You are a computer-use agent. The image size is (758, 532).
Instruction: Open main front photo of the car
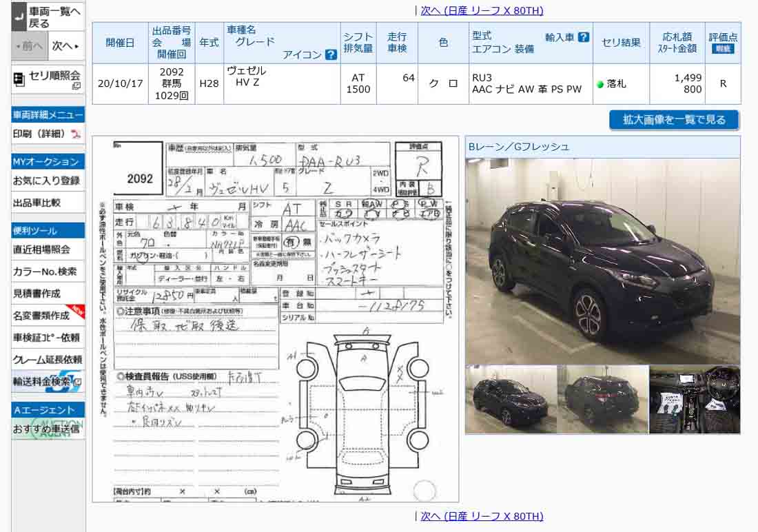click(602, 261)
